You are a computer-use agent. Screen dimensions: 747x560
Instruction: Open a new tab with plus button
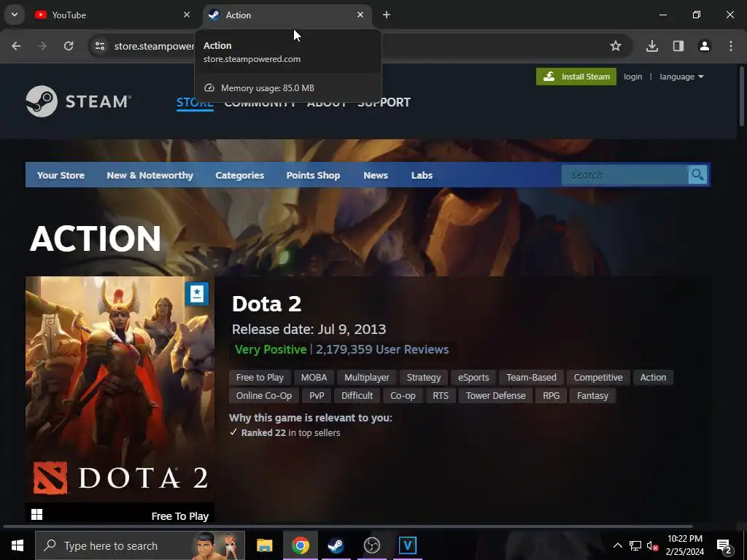tap(387, 15)
